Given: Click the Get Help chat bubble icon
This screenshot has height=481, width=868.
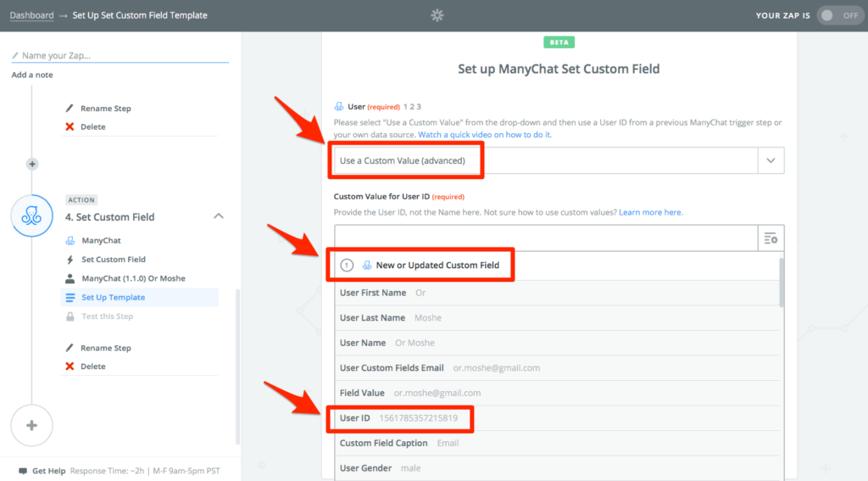Looking at the screenshot, I should click(x=23, y=471).
